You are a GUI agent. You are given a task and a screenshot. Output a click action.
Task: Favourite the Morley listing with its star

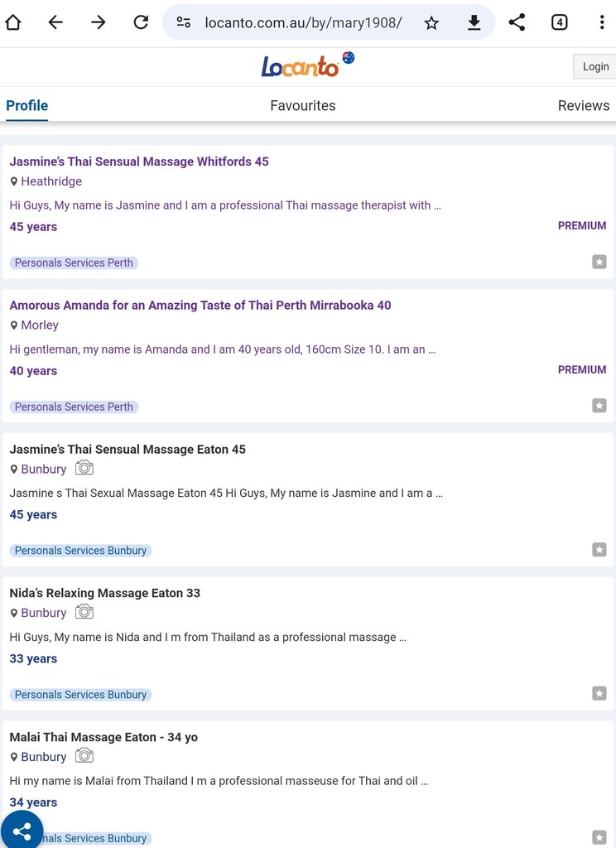coord(599,406)
